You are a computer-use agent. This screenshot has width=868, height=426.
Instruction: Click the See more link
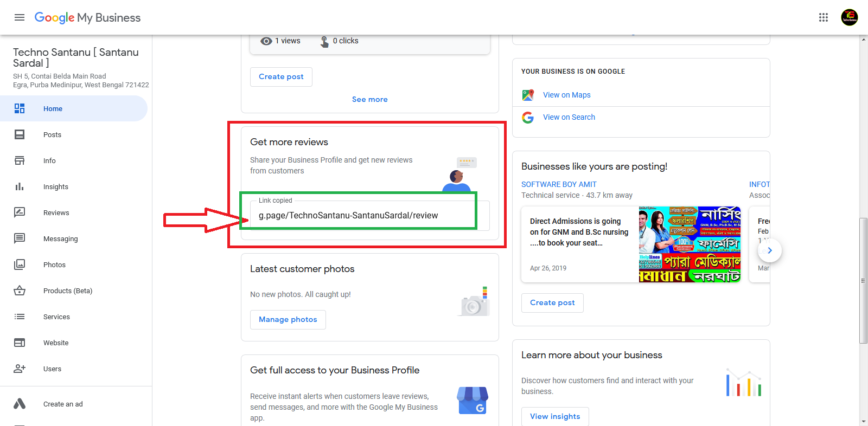(369, 99)
